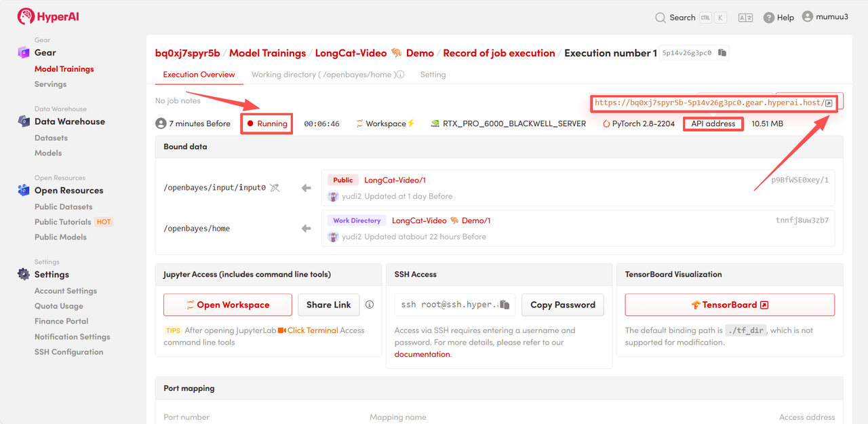Click the unbind icon next to /openbayes/input/input0

pos(274,188)
